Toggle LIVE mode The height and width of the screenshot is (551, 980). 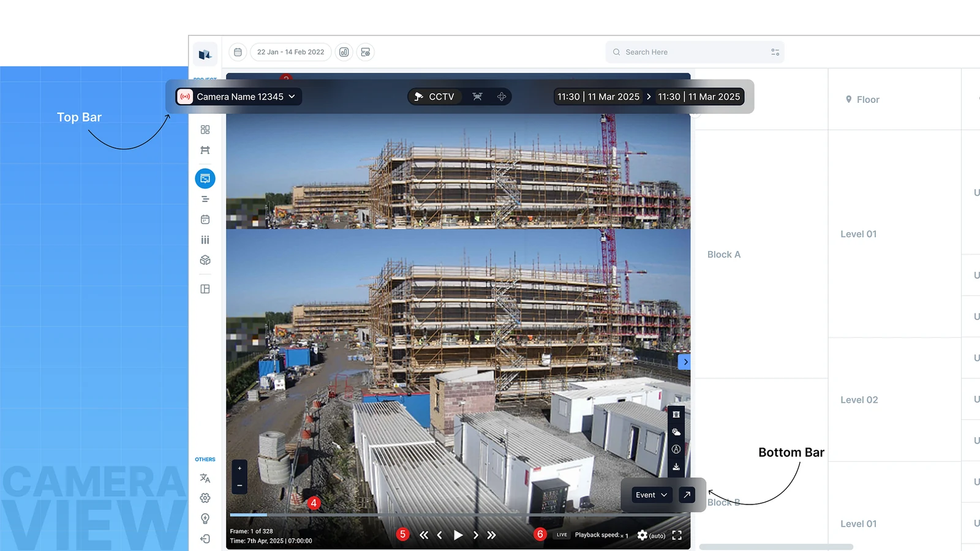pyautogui.click(x=562, y=535)
